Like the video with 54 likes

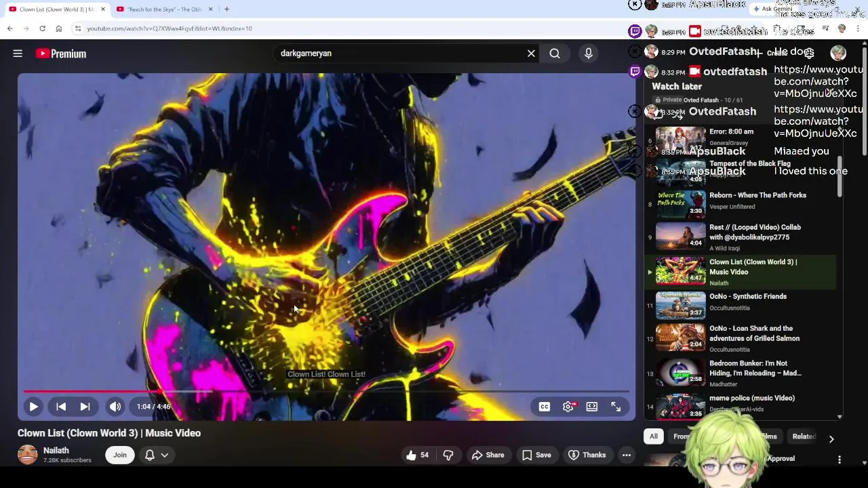pos(418,455)
